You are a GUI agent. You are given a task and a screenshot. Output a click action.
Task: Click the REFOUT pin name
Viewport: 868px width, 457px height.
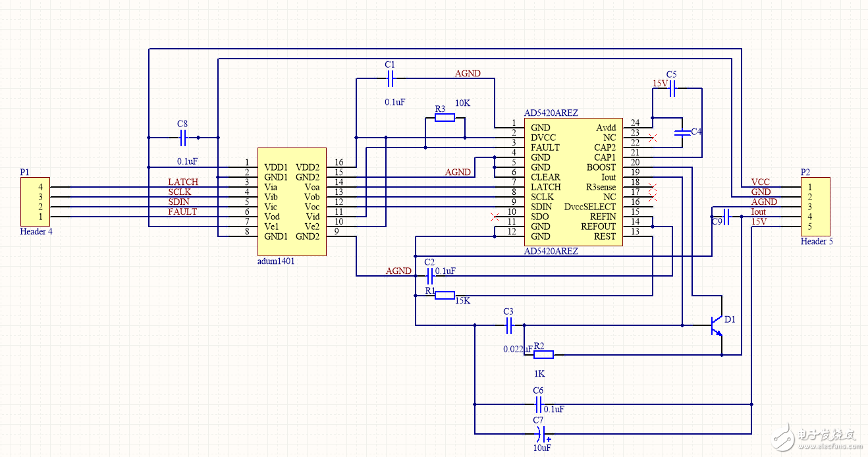pyautogui.click(x=599, y=227)
